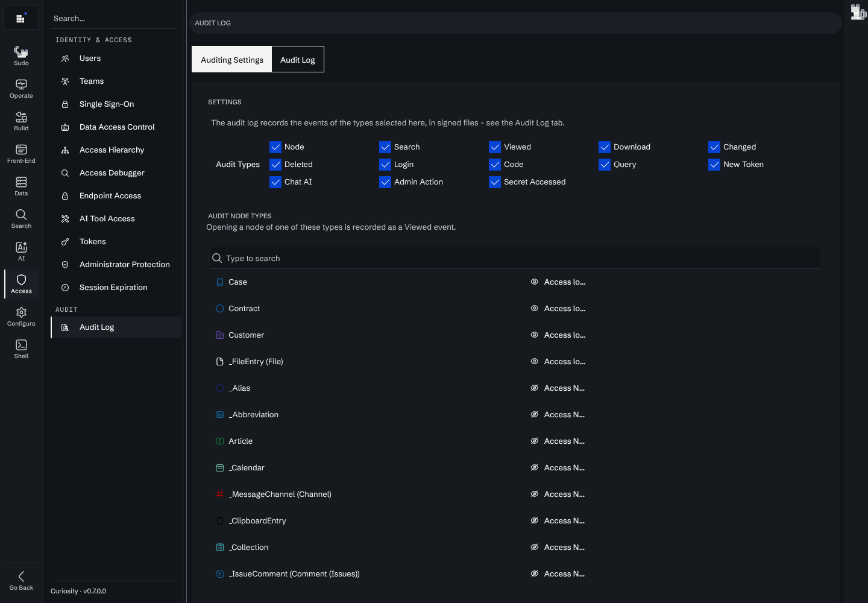Open the Build section icon
Screen dimensions: 868x603
coord(21,121)
